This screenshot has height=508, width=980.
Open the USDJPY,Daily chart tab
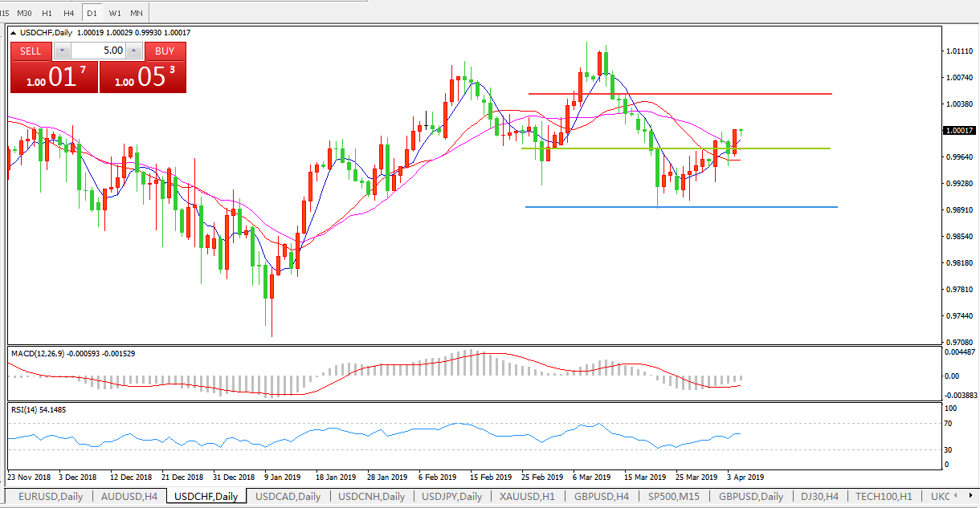pos(451,497)
